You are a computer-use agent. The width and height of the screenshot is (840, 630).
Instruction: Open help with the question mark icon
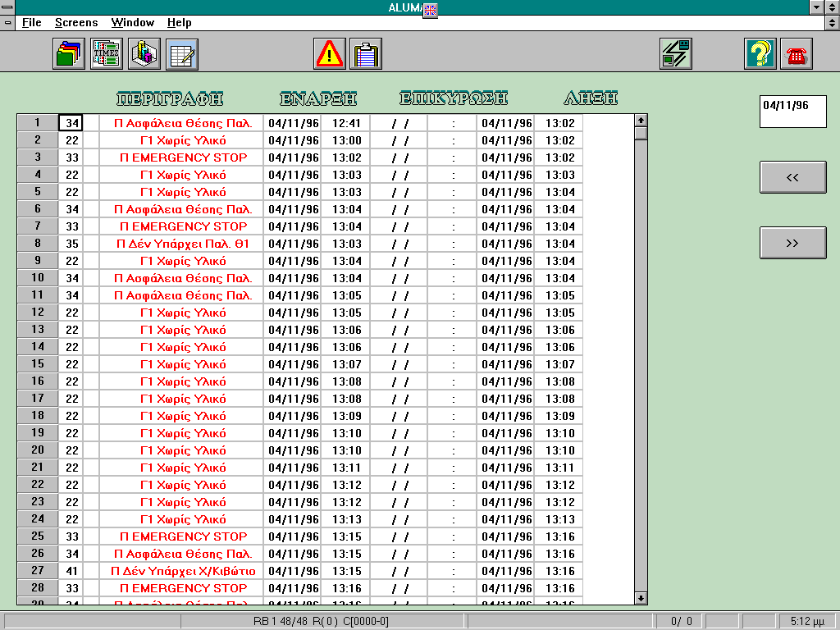pos(760,54)
